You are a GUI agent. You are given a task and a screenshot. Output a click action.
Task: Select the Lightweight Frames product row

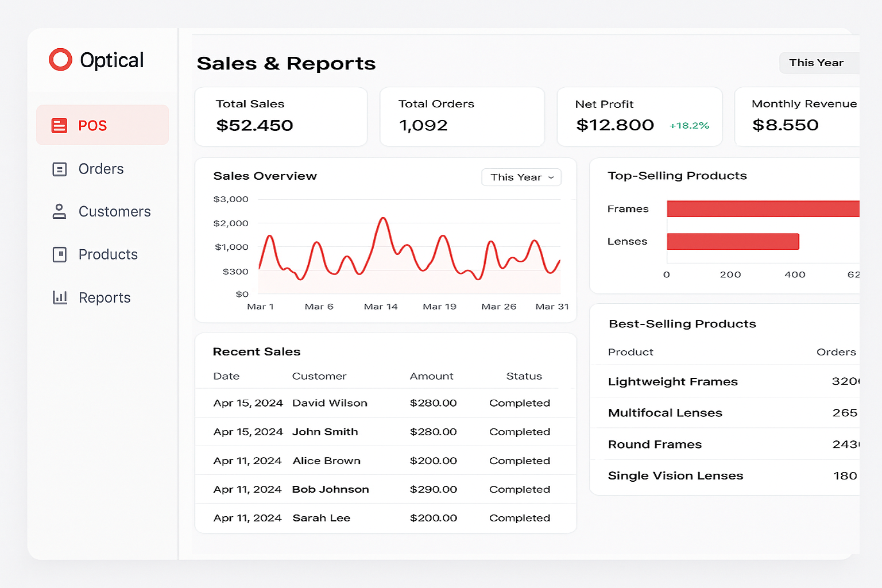click(x=725, y=382)
